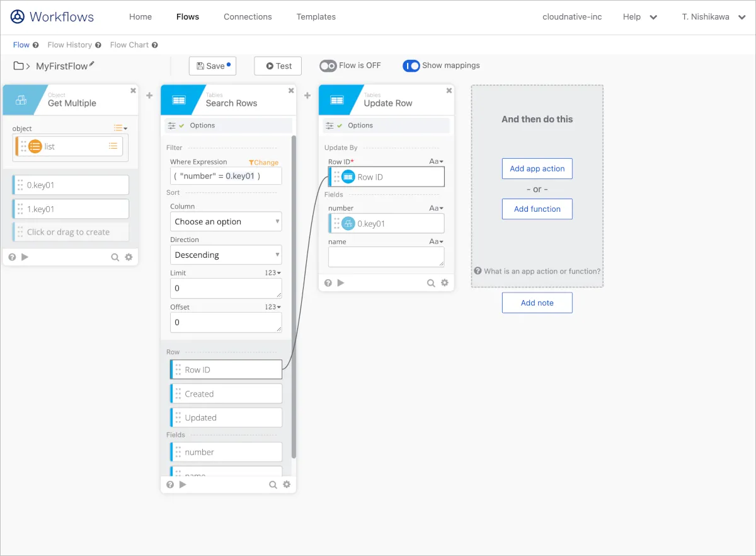Open the Limit field type dropdown 123
Image resolution: width=756 pixels, height=556 pixels.
click(x=273, y=273)
